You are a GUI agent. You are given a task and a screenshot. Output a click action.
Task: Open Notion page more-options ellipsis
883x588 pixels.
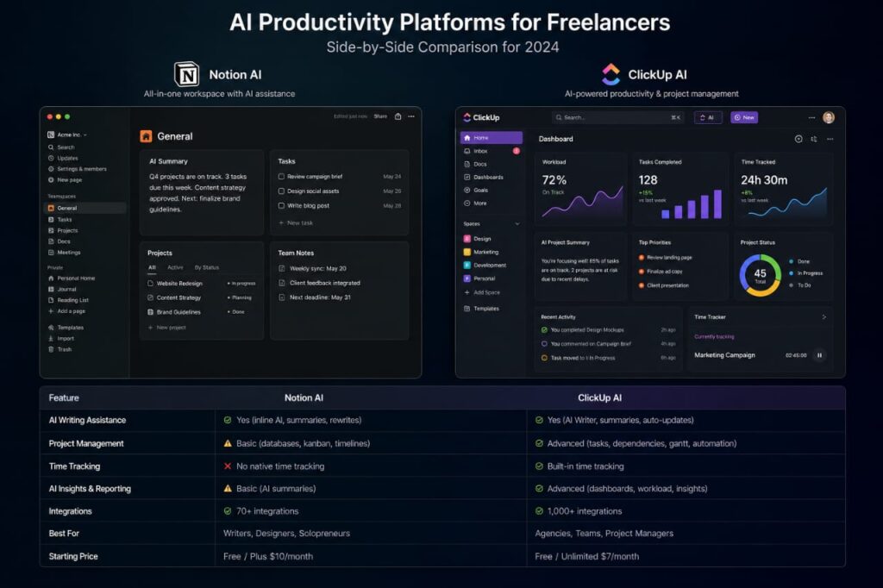(411, 116)
